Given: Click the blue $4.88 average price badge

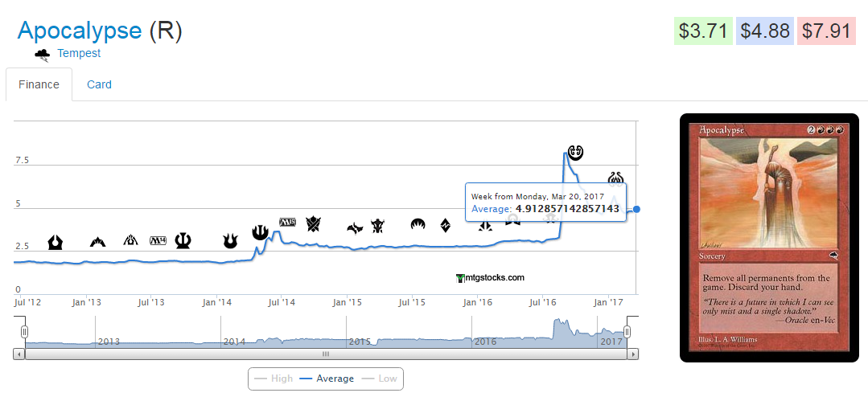Looking at the screenshot, I should point(764,31).
